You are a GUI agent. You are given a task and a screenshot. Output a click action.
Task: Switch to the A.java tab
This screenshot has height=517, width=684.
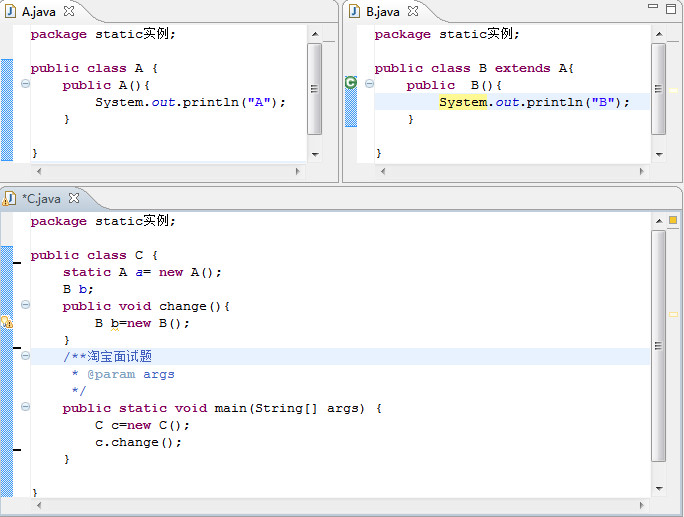click(x=38, y=12)
